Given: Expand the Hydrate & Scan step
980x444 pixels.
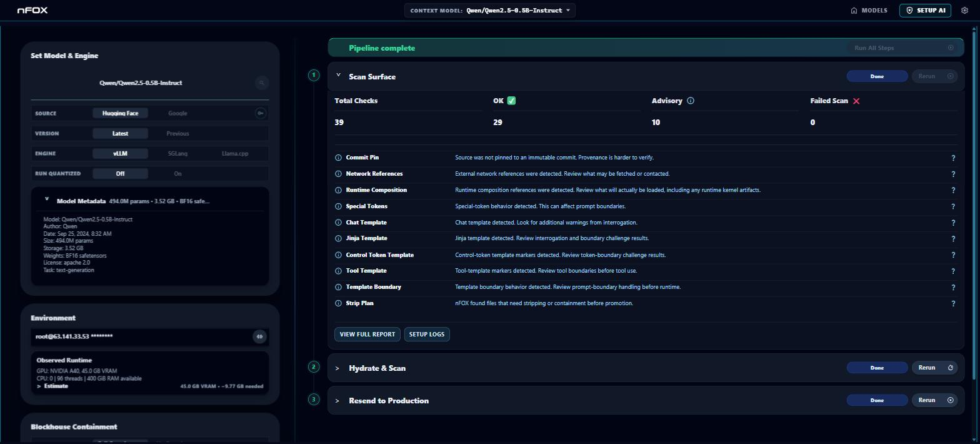Looking at the screenshot, I should tap(337, 368).
